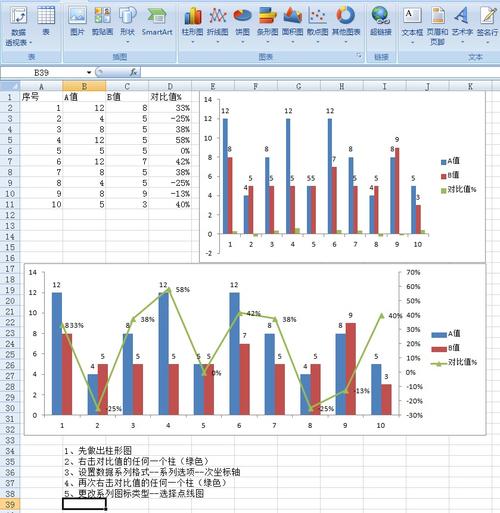Select the selected empty cell B39
This screenshot has width=500, height=513.
pyautogui.click(x=84, y=504)
